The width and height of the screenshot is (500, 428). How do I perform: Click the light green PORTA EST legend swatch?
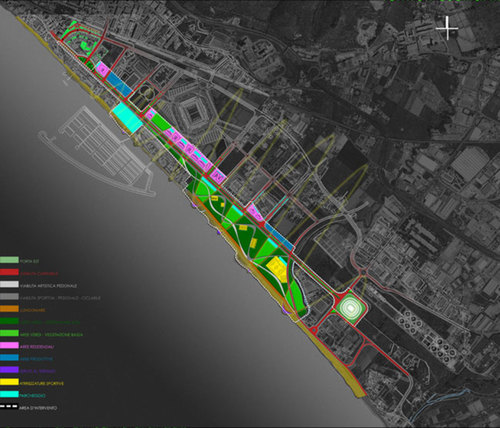(x=9, y=260)
